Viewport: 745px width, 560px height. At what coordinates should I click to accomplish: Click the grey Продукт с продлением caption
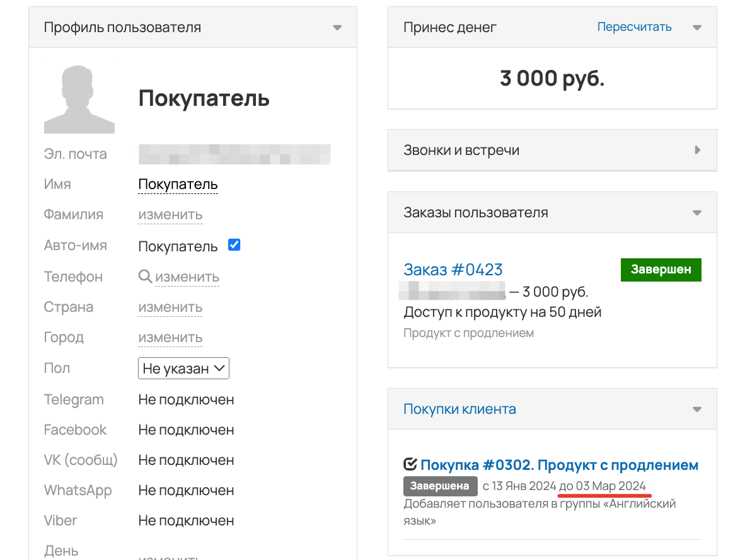click(468, 333)
